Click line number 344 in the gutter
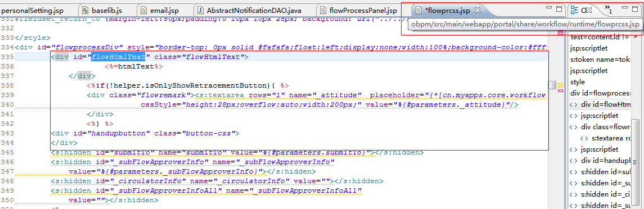 [x=7, y=143]
